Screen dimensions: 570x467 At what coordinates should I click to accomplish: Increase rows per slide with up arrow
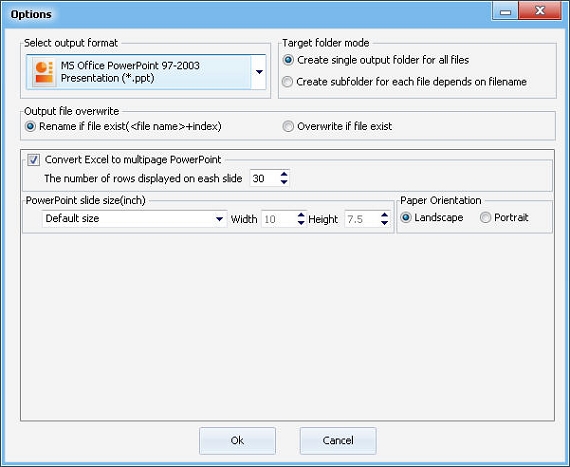[284, 174]
